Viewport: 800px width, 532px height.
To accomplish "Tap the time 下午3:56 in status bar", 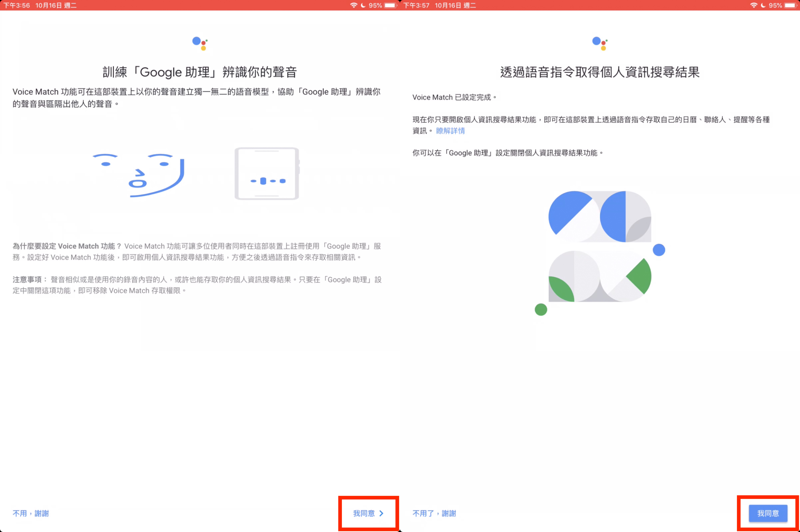I will point(17,5).
